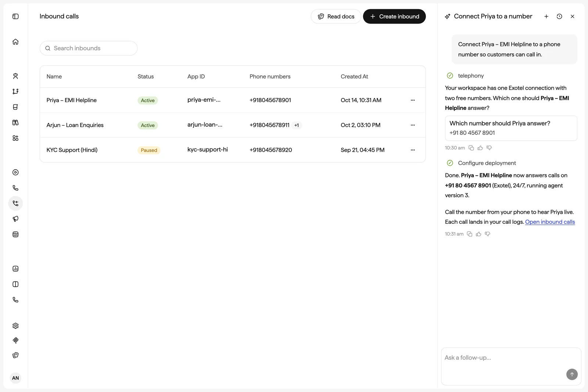Expand the +1 extra phone numbers badge
The image size is (588, 392).
click(297, 125)
